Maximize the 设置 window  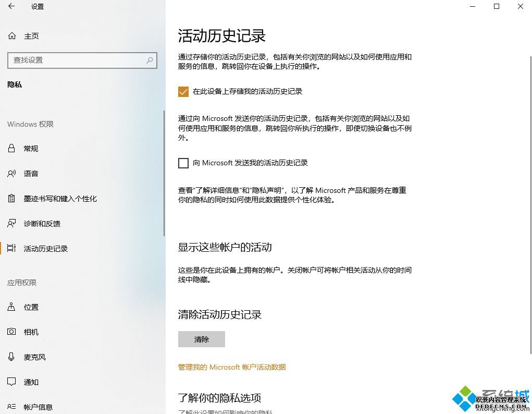point(497,6)
